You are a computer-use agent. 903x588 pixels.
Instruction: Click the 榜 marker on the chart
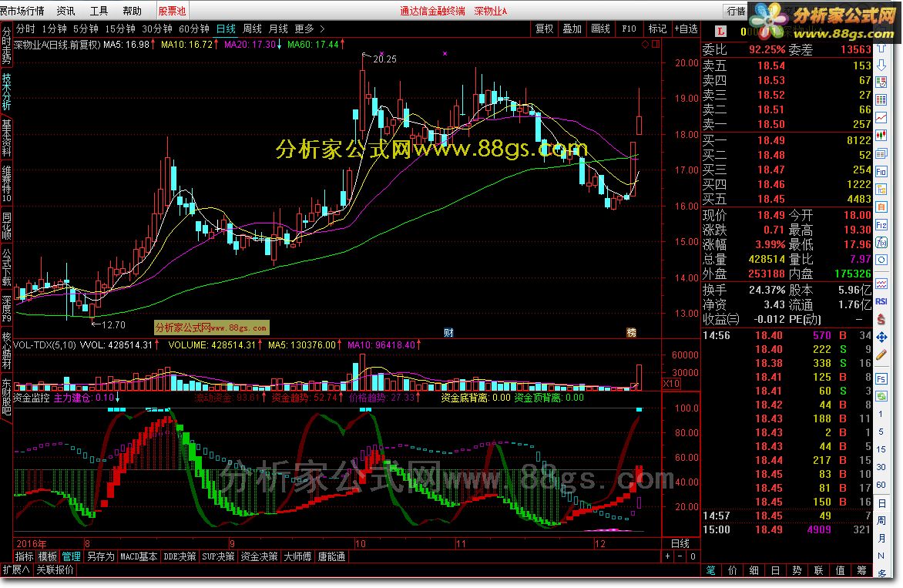point(632,333)
